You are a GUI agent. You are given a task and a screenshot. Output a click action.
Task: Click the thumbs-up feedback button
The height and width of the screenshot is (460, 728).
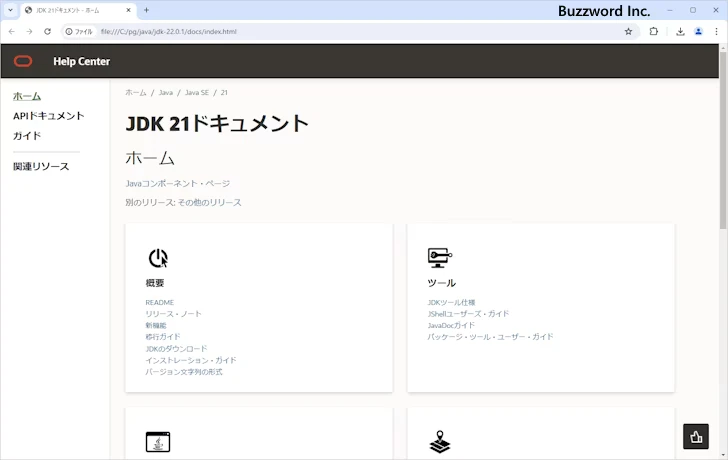click(x=696, y=436)
